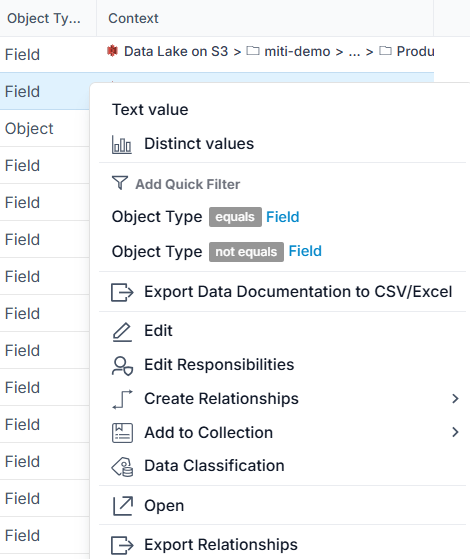Select the Object row in the table
Screen dimensions: 470x559
pyautogui.click(x=45, y=128)
